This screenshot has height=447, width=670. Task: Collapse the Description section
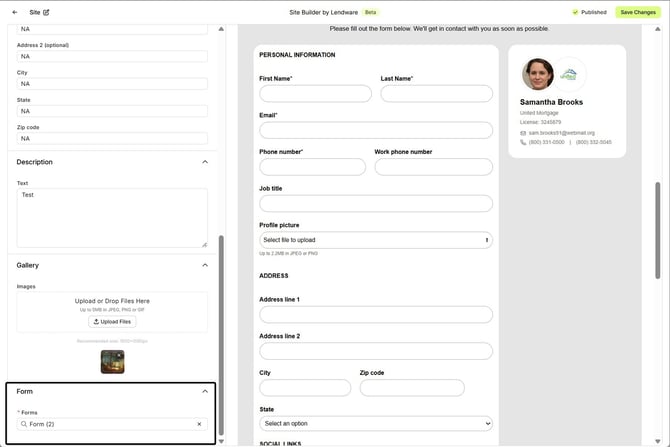[x=205, y=162]
